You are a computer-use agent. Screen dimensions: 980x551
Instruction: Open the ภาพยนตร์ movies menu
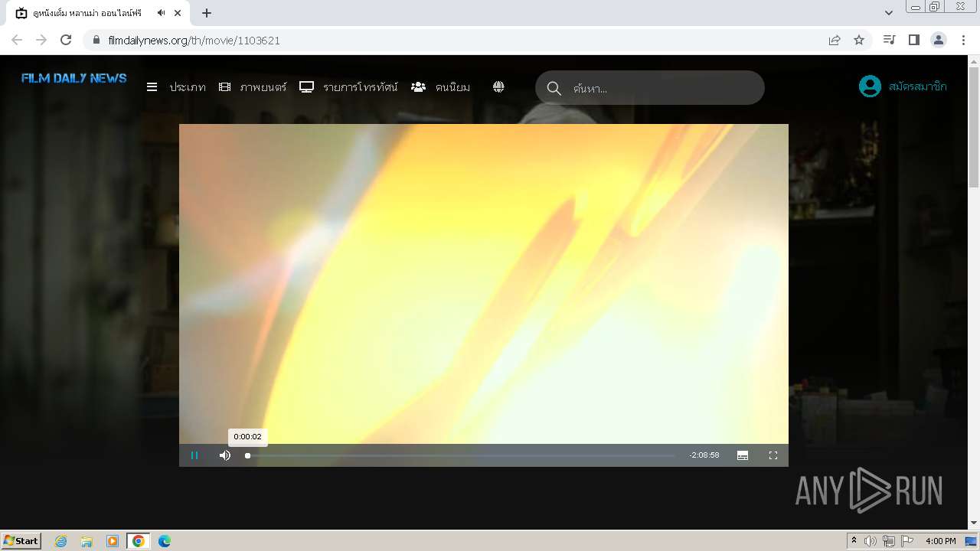point(263,87)
